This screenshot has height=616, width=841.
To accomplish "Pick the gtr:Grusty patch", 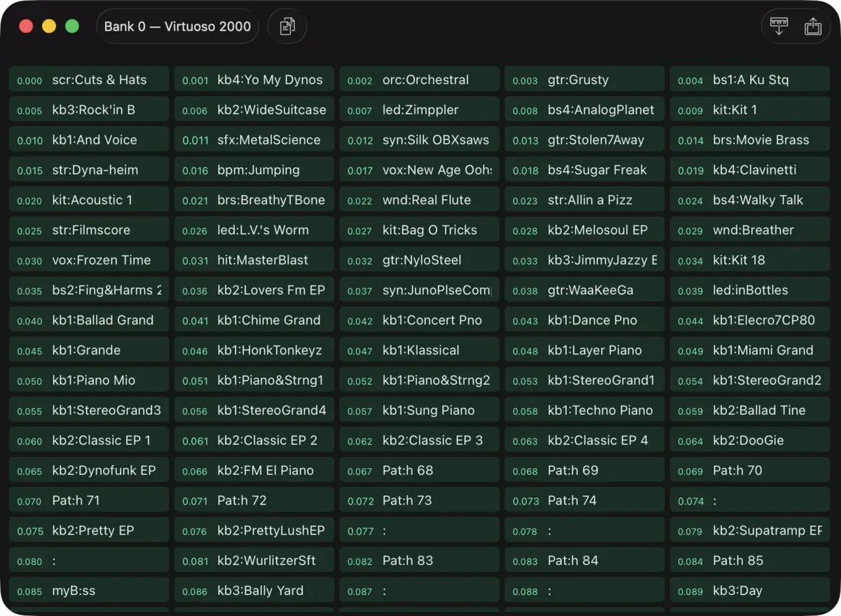I will (x=584, y=79).
